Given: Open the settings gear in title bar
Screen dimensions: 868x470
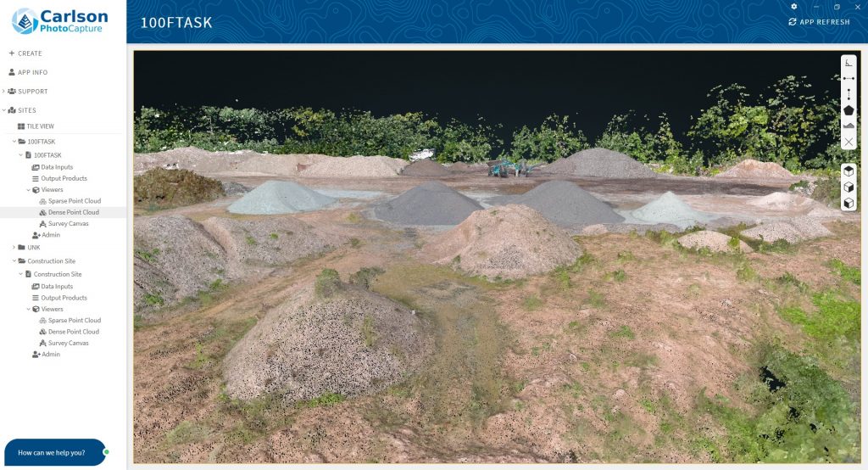Looking at the screenshot, I should [x=794, y=7].
